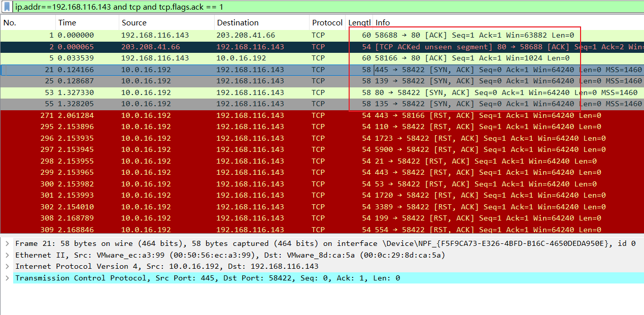Sort by the Info column header
This screenshot has height=315, width=644.
point(509,23)
